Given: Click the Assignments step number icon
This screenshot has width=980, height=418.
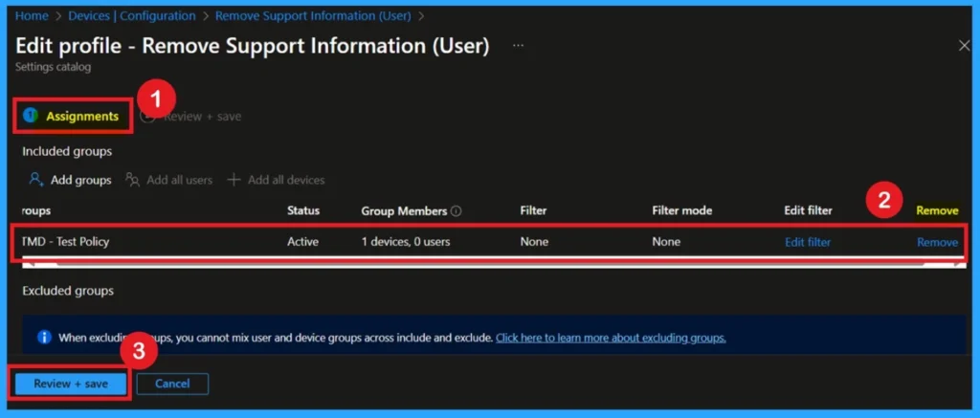Looking at the screenshot, I should [30, 116].
